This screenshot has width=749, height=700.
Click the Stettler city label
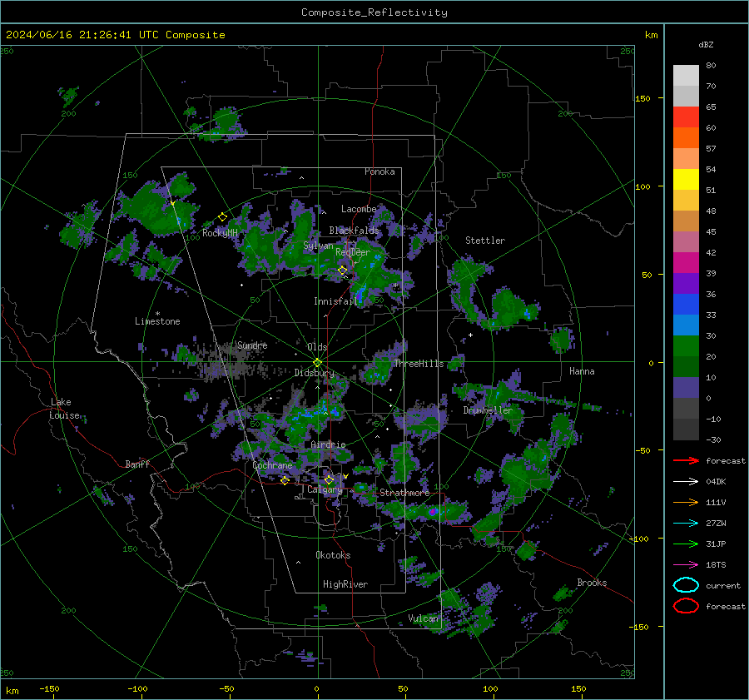(485, 241)
